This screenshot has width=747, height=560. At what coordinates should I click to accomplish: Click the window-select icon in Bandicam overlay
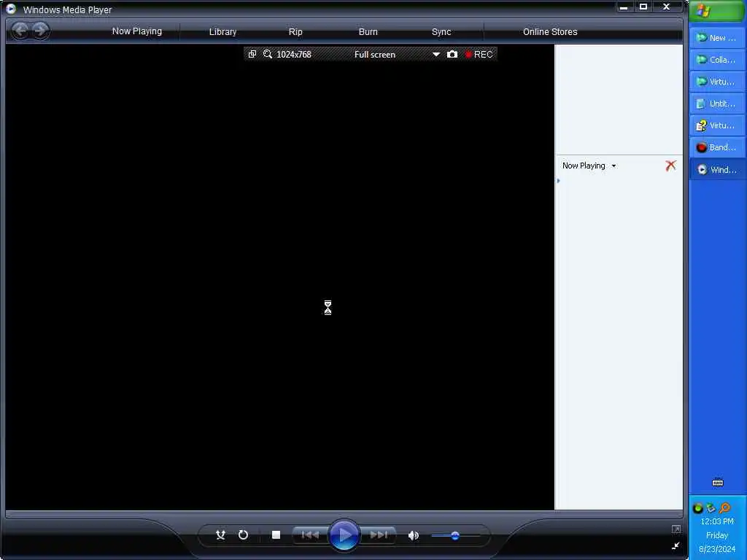click(252, 54)
